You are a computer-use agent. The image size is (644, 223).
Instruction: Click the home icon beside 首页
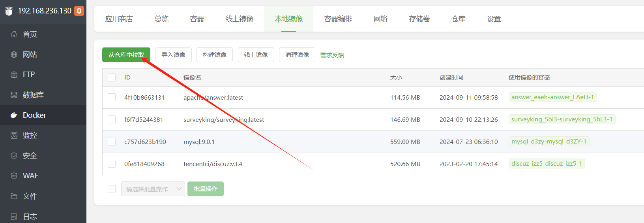coord(14,34)
